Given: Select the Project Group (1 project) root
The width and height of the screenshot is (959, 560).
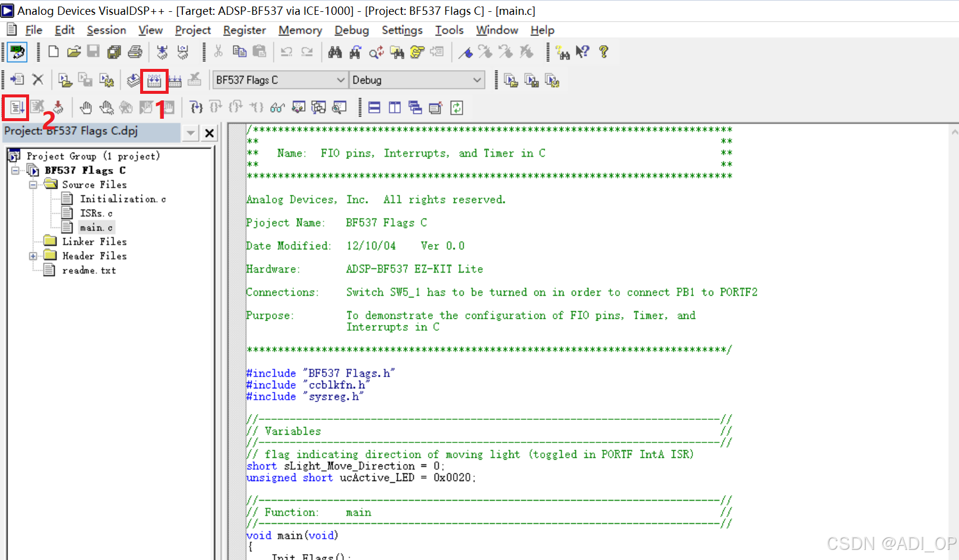Looking at the screenshot, I should 93,156.
